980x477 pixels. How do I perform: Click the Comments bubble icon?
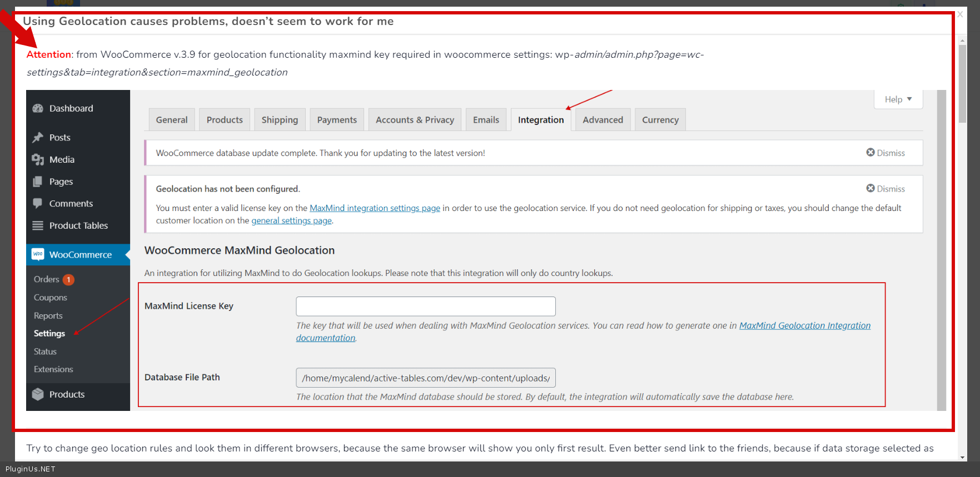38,203
